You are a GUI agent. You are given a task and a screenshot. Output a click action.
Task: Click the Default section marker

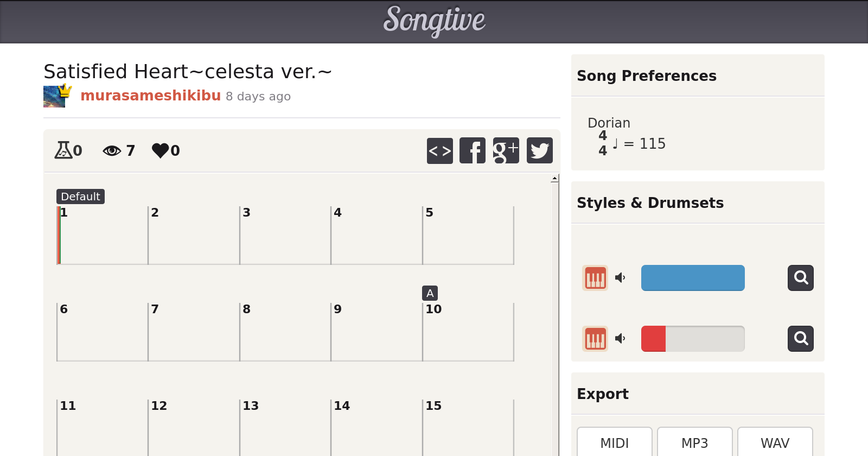pyautogui.click(x=80, y=197)
